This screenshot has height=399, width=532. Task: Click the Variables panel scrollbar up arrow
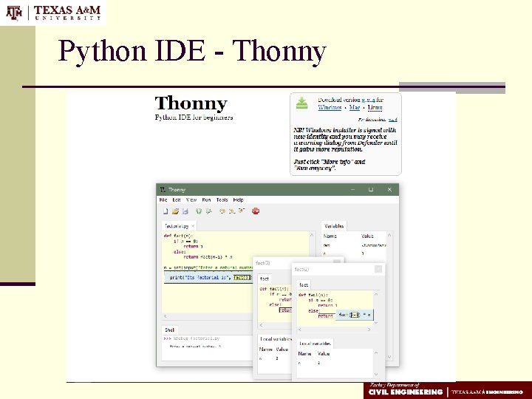point(389,235)
